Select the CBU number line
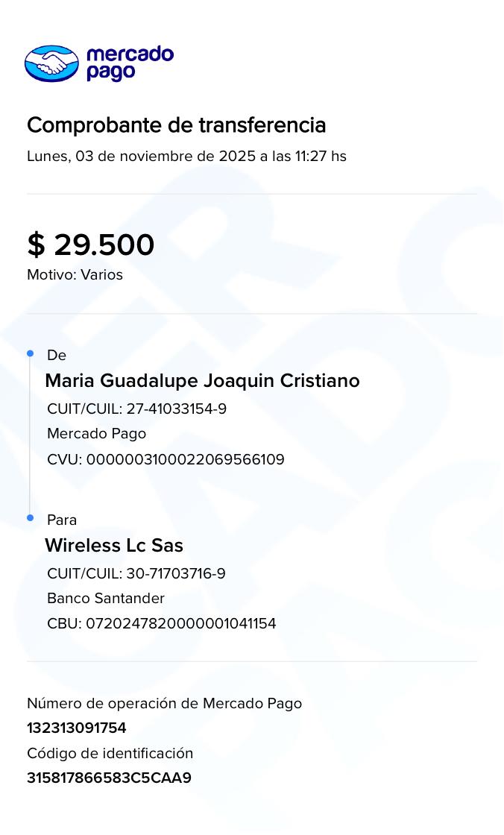This screenshot has height=835, width=504. tap(161, 624)
